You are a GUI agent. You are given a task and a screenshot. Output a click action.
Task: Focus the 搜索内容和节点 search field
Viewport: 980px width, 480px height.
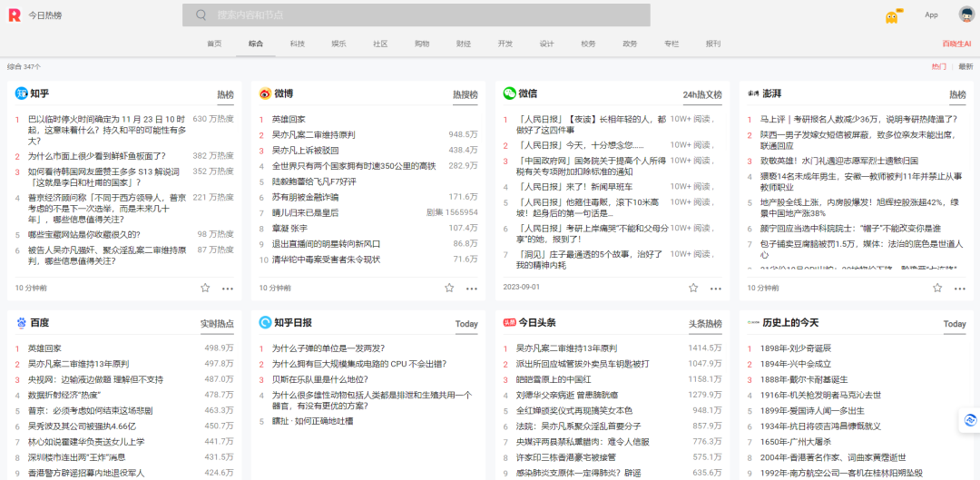tap(416, 15)
